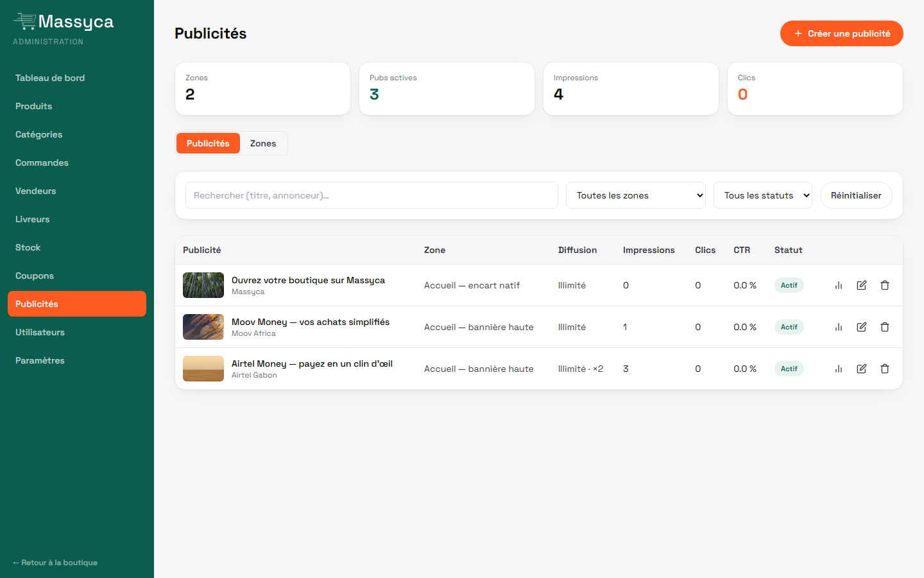Go to Tableau de bord
This screenshot has height=578, width=924.
coord(77,78)
